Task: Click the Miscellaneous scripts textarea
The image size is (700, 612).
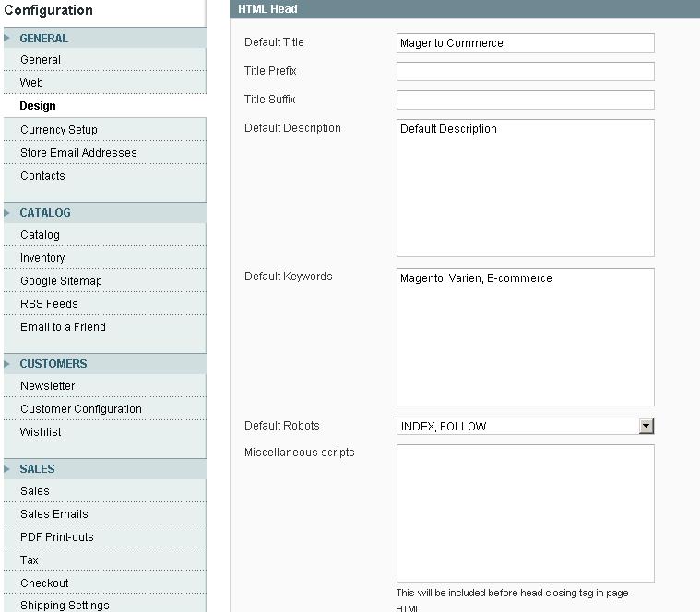Action: tap(526, 513)
